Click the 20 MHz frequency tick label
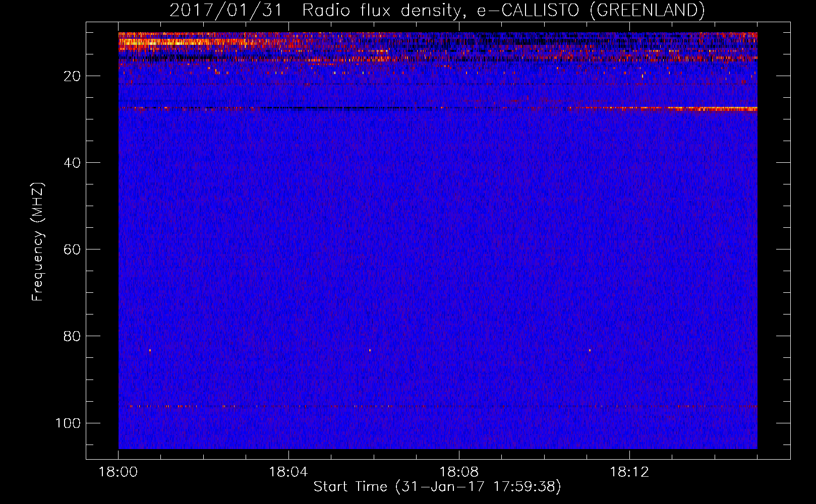This screenshot has height=504, width=816. point(72,76)
